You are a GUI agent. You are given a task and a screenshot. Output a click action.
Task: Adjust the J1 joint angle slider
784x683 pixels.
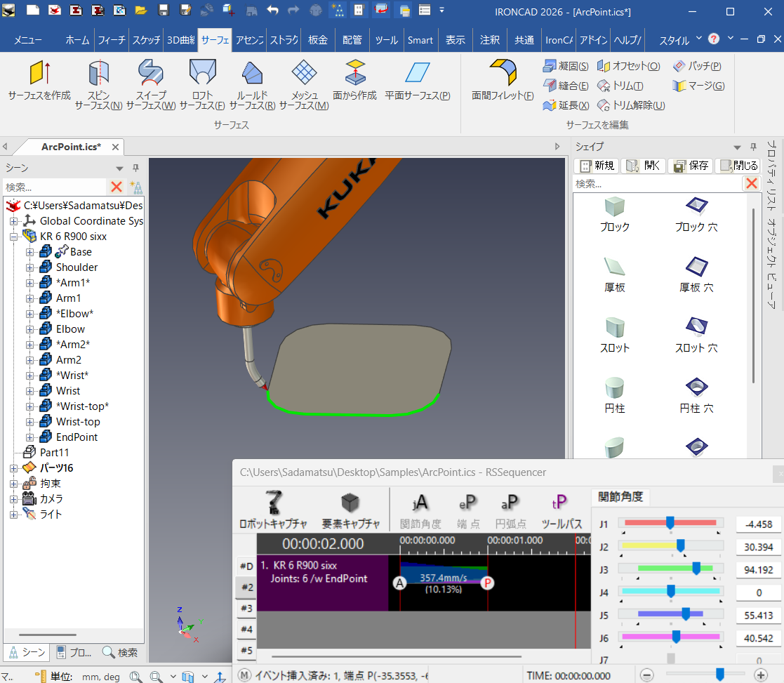click(670, 523)
